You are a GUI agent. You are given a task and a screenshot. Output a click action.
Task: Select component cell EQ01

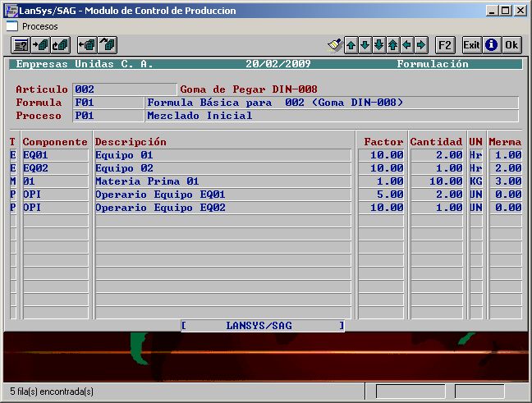tap(56, 155)
